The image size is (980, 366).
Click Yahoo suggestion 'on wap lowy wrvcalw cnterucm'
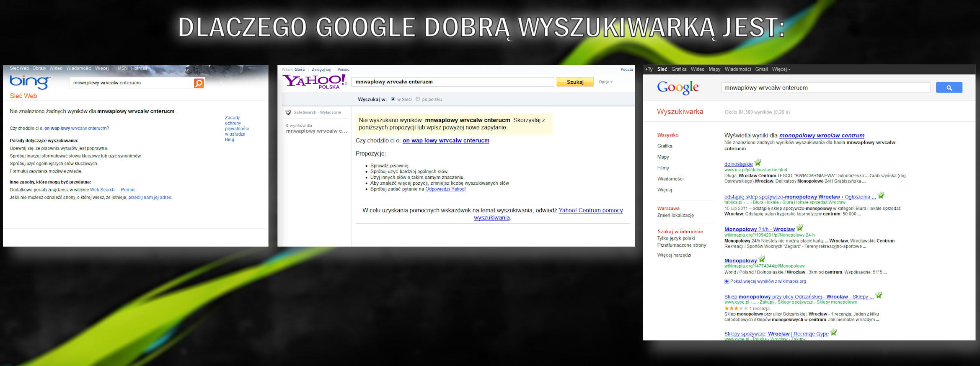446,141
